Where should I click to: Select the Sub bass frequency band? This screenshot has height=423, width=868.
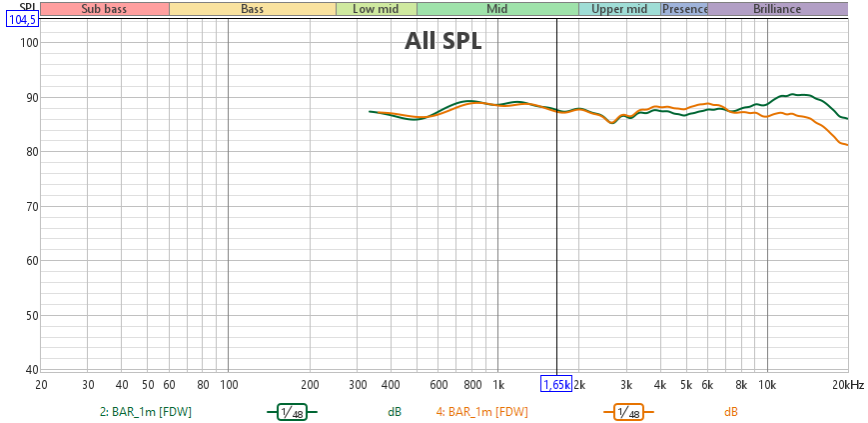[x=105, y=9]
